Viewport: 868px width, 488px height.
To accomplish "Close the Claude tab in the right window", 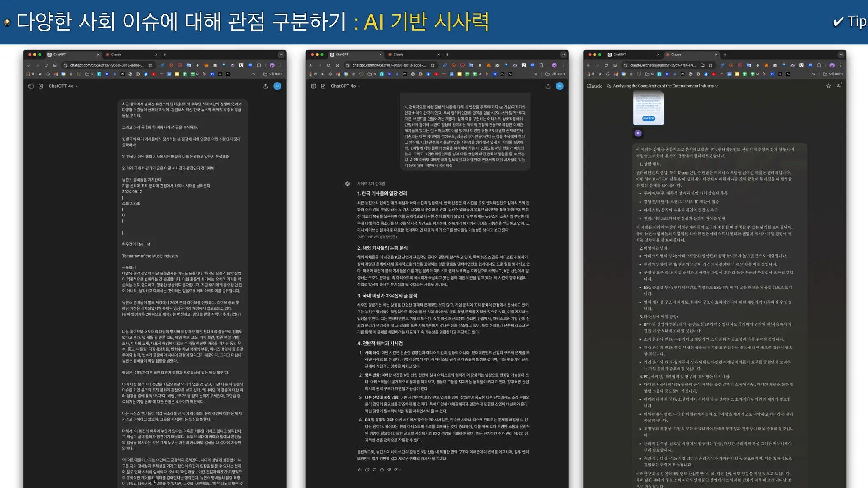I will point(716,55).
